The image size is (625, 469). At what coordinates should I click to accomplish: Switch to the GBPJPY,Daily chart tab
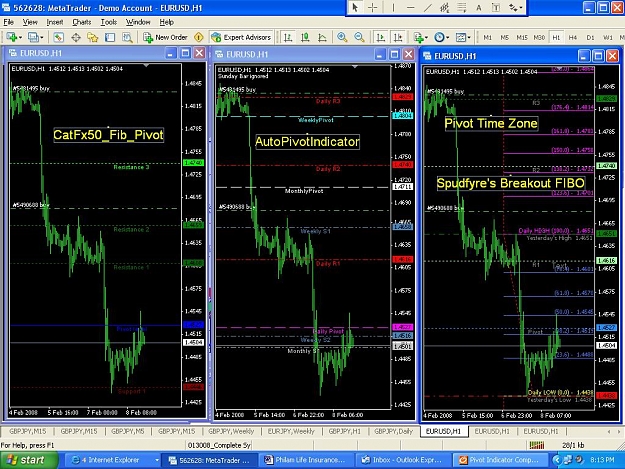[x=393, y=431]
